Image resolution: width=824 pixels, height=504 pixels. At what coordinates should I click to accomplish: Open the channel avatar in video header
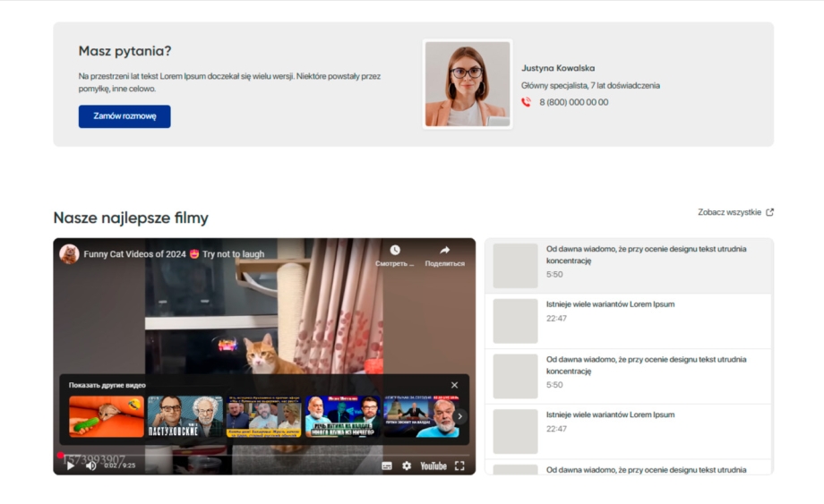click(x=69, y=254)
